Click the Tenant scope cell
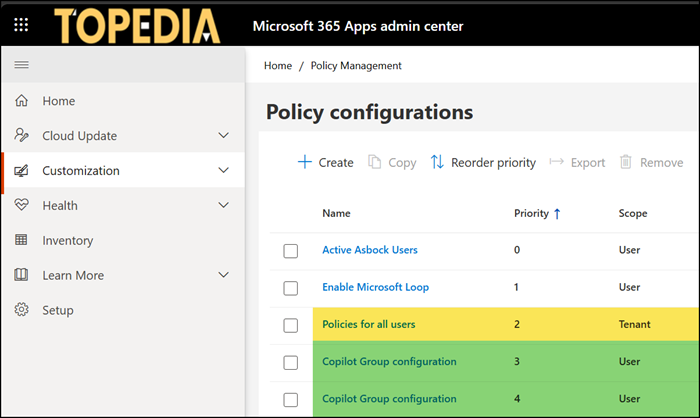 [634, 324]
